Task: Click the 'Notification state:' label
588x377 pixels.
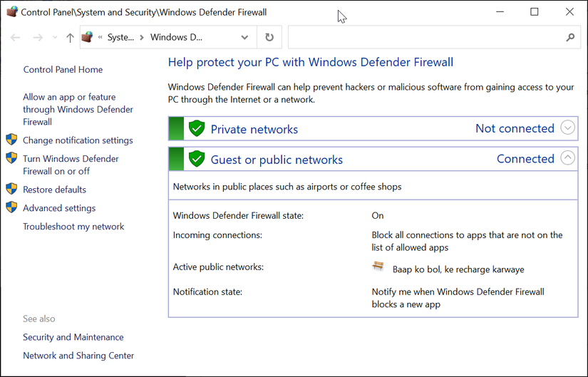Action: pyautogui.click(x=207, y=291)
